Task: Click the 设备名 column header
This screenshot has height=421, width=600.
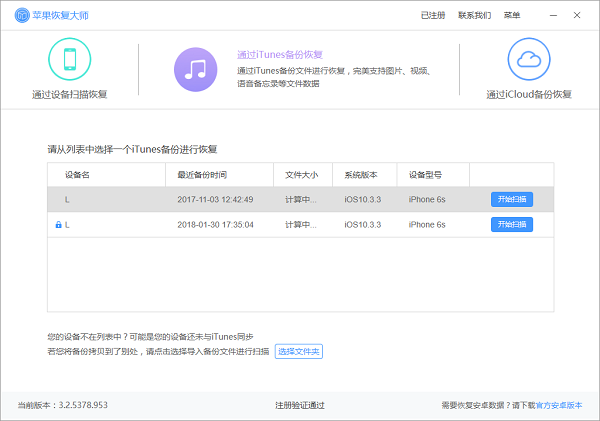Action: (78, 174)
